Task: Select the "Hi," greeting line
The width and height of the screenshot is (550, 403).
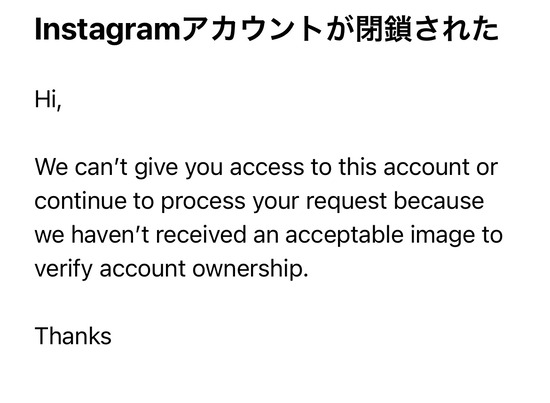Action: [48, 100]
